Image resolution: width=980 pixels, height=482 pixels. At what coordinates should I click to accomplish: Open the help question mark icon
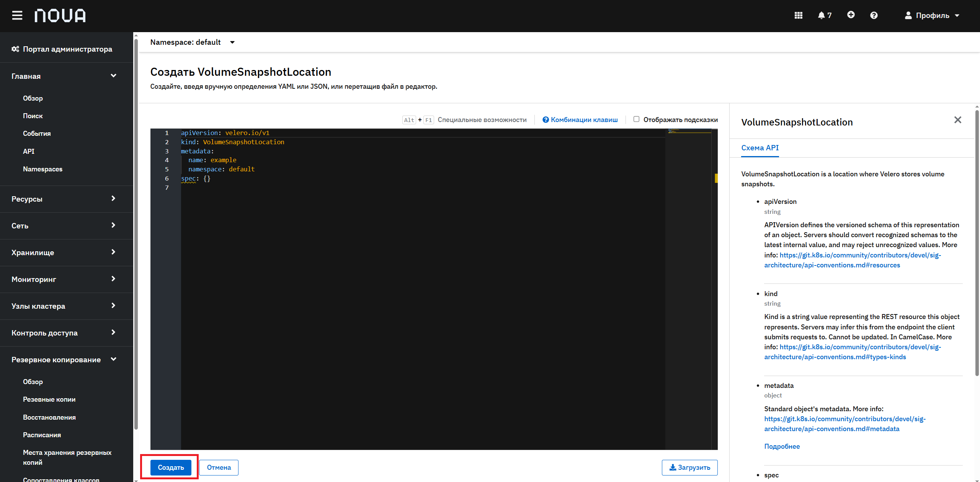pyautogui.click(x=874, y=15)
